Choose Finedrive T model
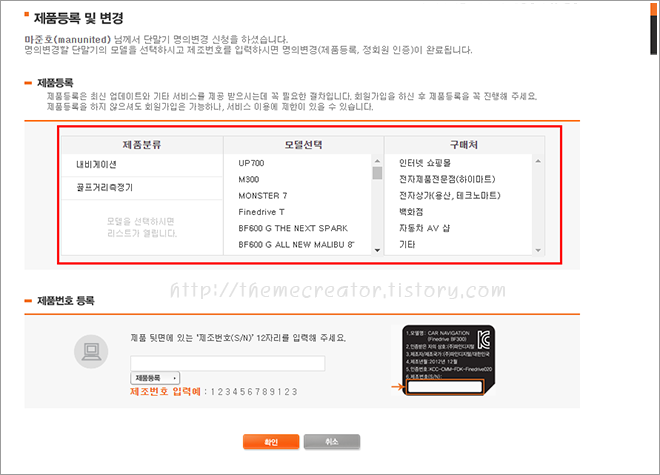660x475 pixels. pyautogui.click(x=261, y=212)
